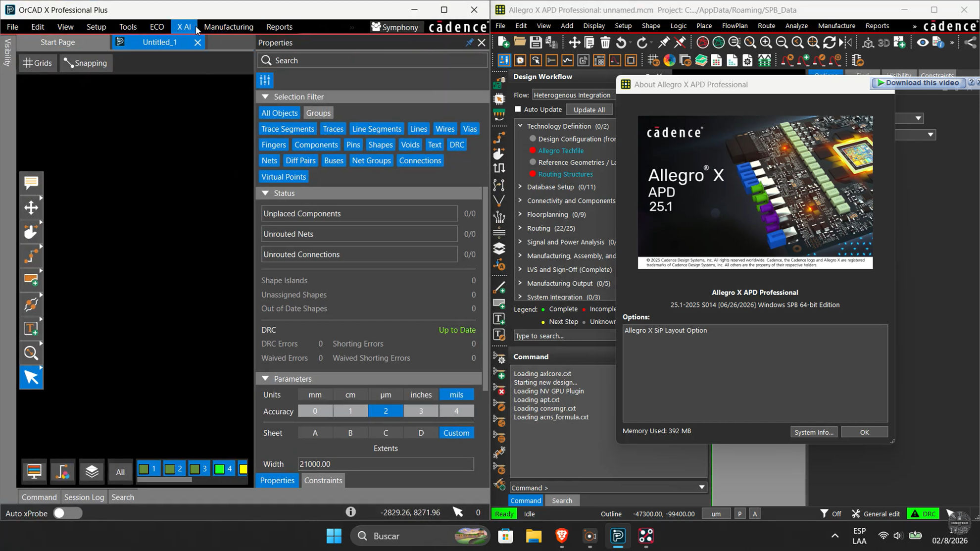Open the Analyze menu in Allegro

point(796,26)
